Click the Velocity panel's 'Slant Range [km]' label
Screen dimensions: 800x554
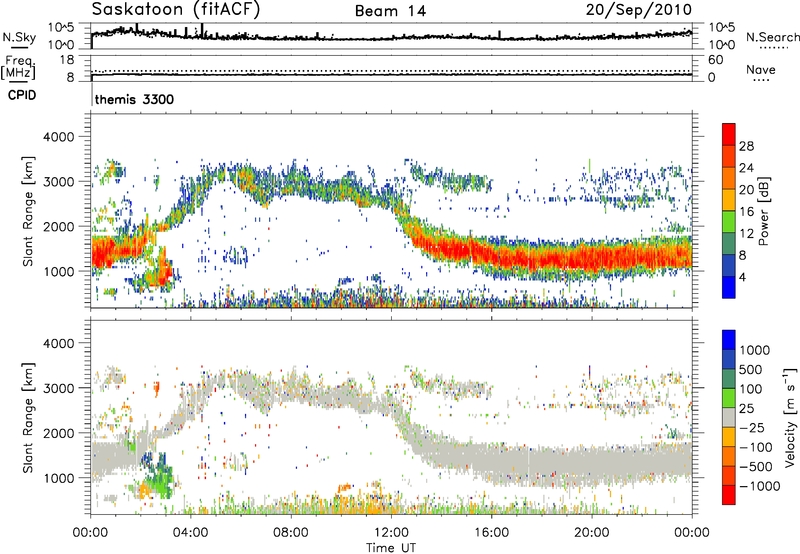click(28, 417)
